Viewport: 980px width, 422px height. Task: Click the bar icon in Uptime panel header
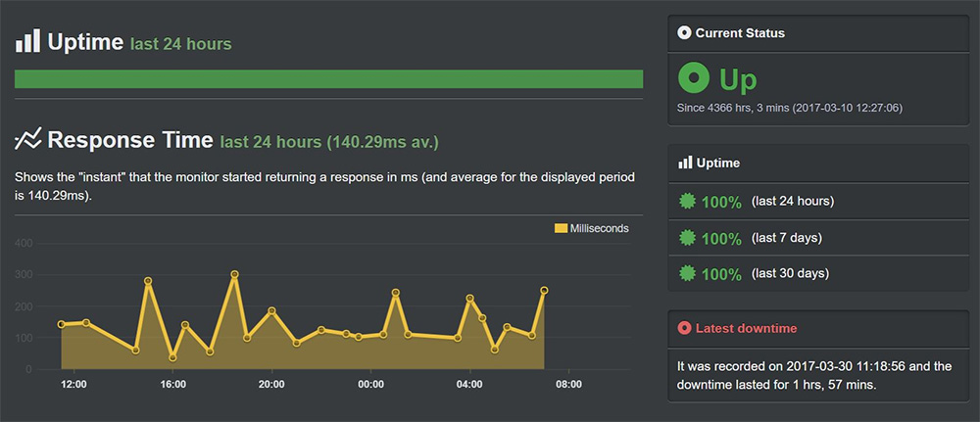click(x=684, y=163)
